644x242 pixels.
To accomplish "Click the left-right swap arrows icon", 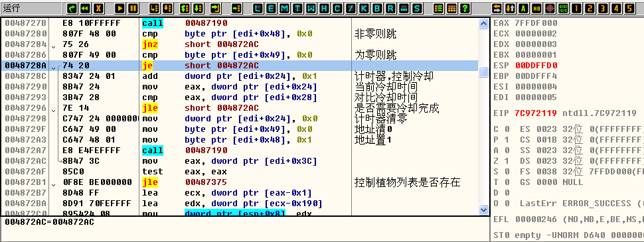I will pyautogui.click(x=497, y=8).
